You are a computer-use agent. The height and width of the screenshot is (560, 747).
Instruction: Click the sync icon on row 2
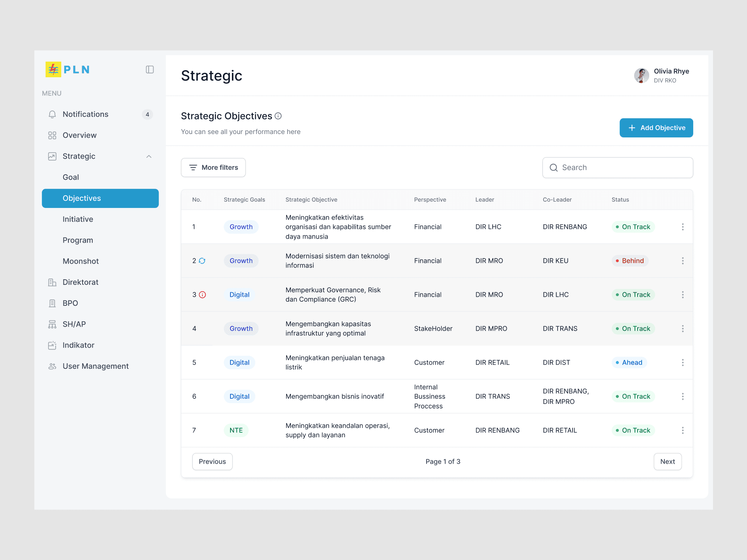pyautogui.click(x=202, y=261)
